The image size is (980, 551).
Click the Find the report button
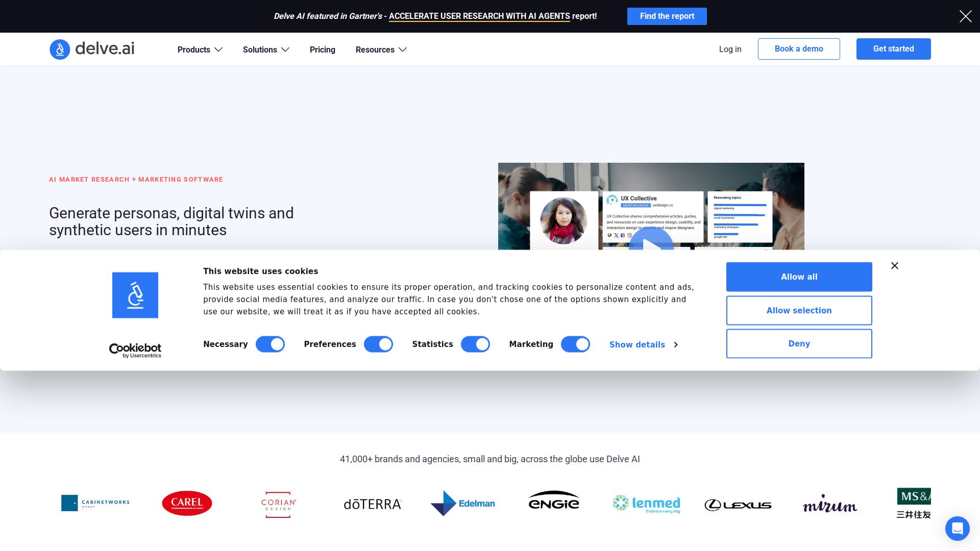(x=667, y=16)
